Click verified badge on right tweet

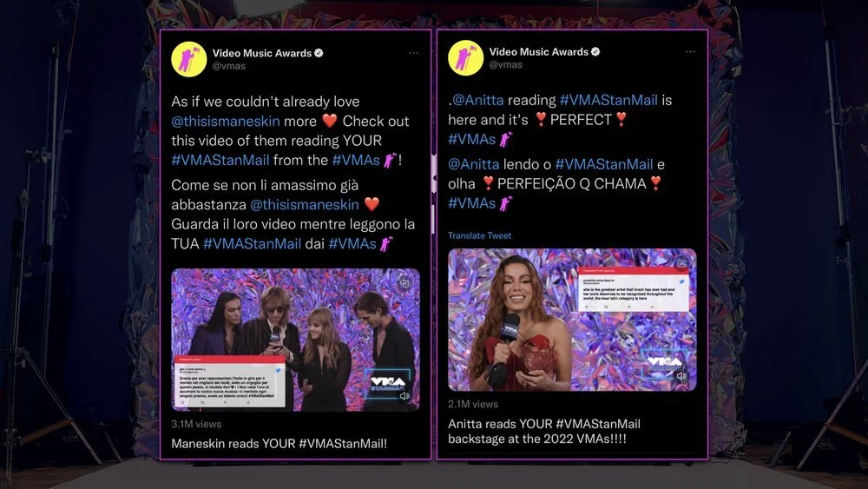click(595, 51)
